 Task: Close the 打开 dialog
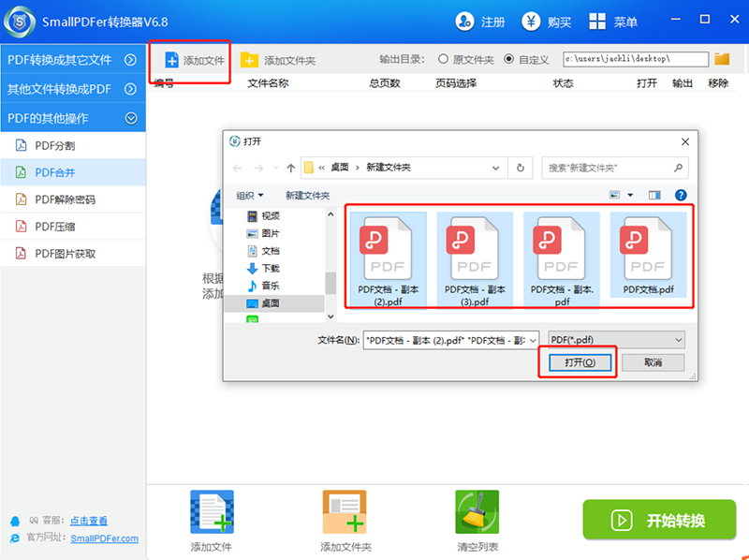click(x=685, y=142)
